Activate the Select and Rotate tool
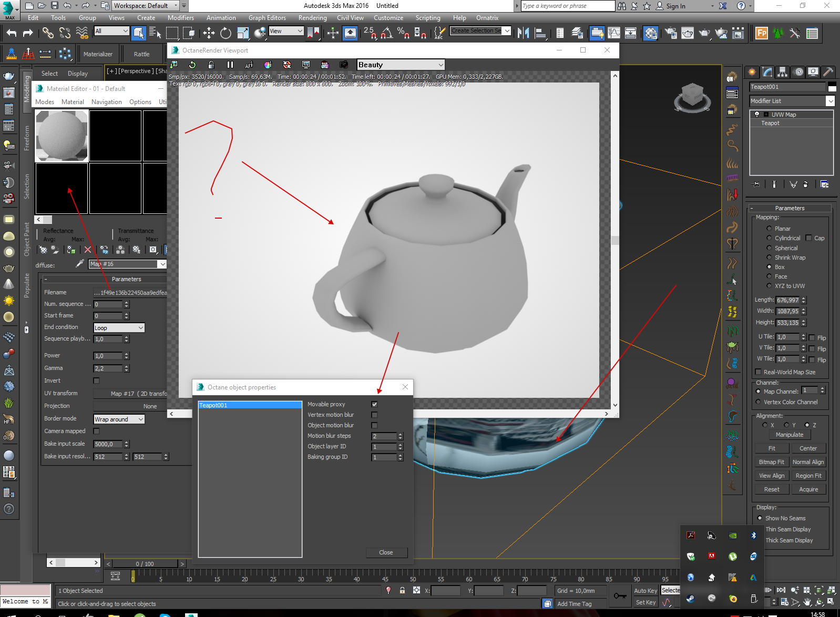 pyautogui.click(x=226, y=33)
